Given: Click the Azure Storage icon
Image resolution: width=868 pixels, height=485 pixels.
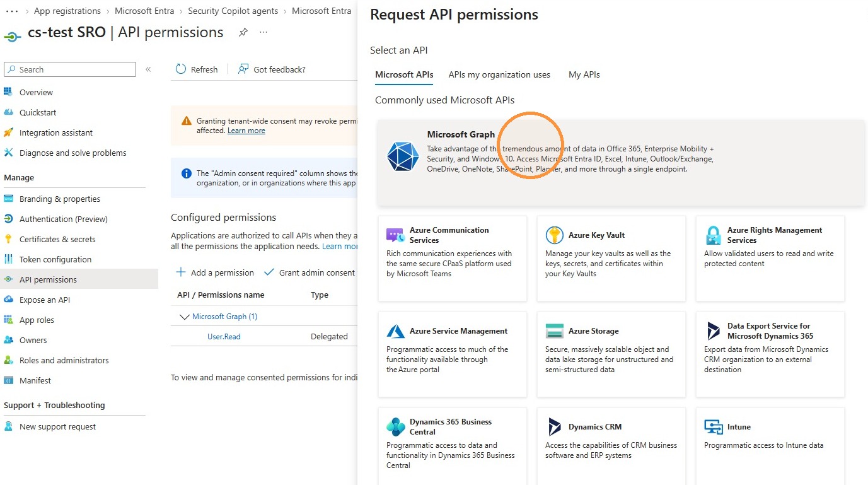Looking at the screenshot, I should click(554, 331).
